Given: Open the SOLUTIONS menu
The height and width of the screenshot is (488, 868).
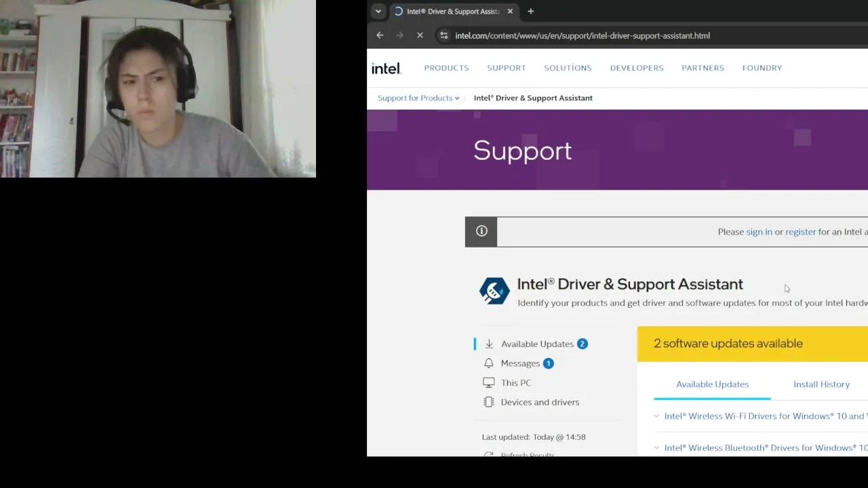Looking at the screenshot, I should (568, 68).
